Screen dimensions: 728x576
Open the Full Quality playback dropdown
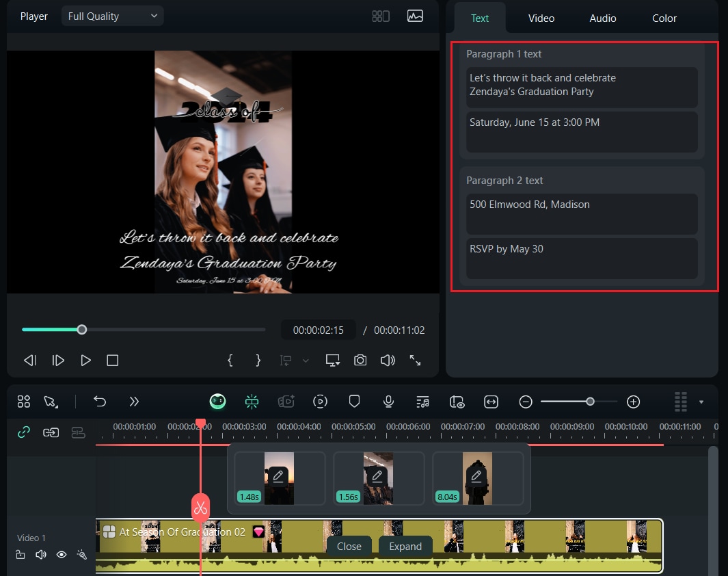click(x=112, y=16)
